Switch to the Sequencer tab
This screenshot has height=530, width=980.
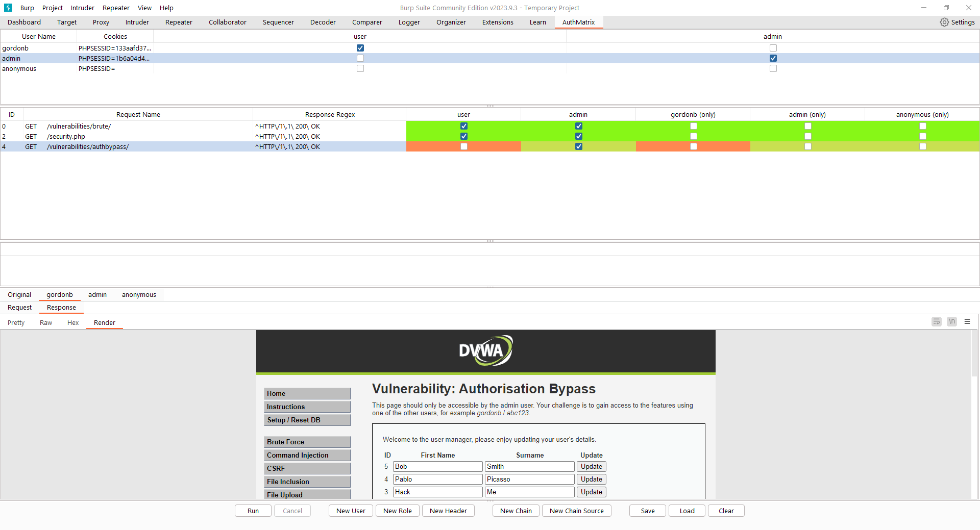[x=278, y=22]
